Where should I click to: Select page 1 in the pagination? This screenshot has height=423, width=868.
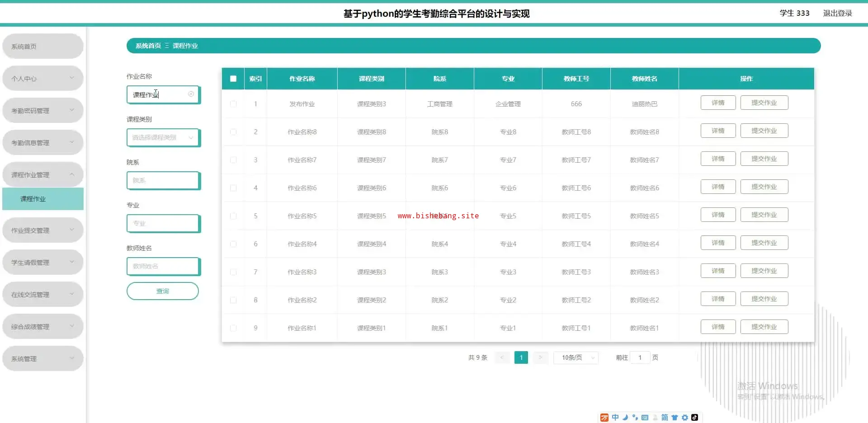(x=521, y=357)
